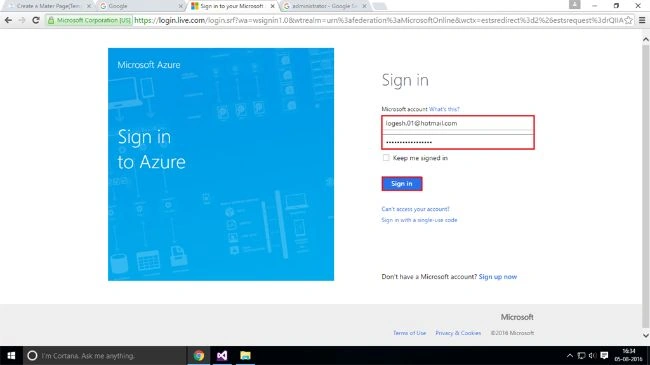Click the password input field
This screenshot has width=650, height=365.
pyautogui.click(x=458, y=141)
